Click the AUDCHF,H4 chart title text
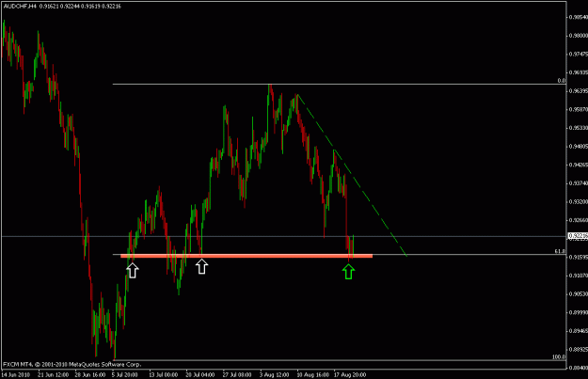Screen dimensions: 588x379 [20, 6]
